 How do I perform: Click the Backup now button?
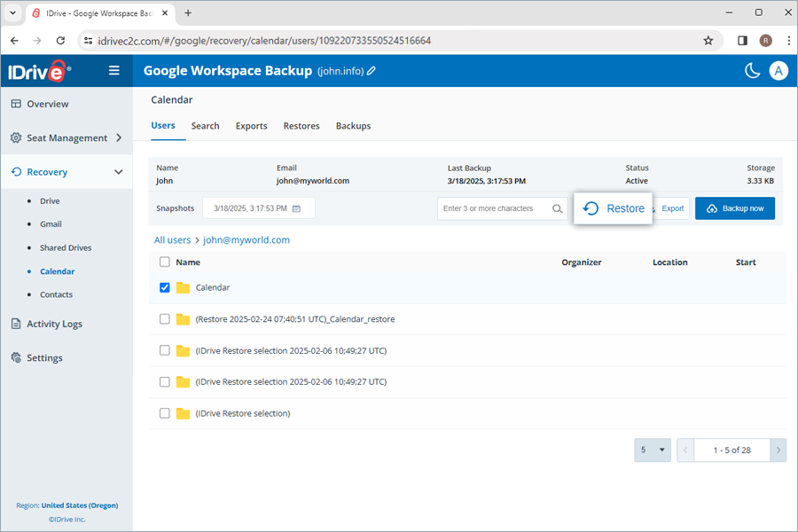click(734, 208)
